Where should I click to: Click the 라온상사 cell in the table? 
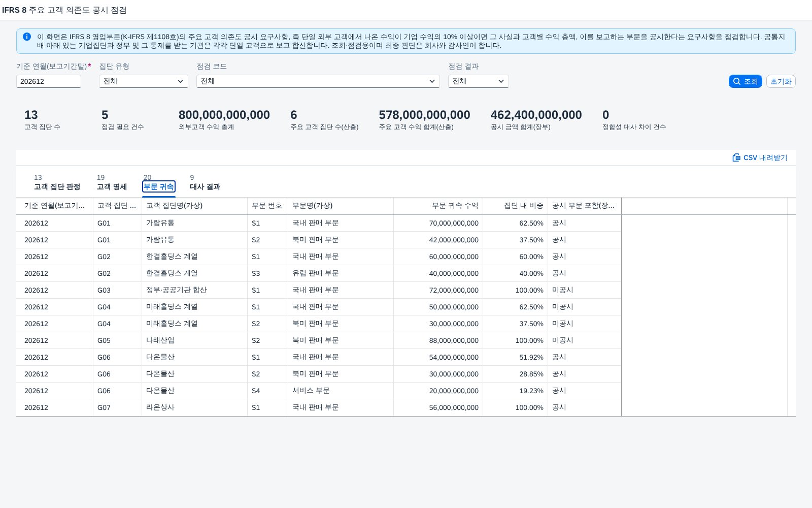coord(195,407)
